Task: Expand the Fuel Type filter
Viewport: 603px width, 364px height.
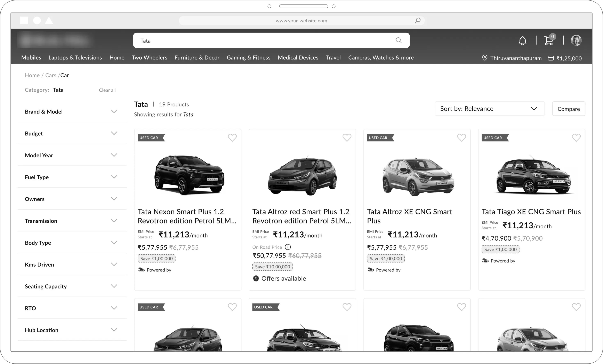Action: (x=114, y=177)
